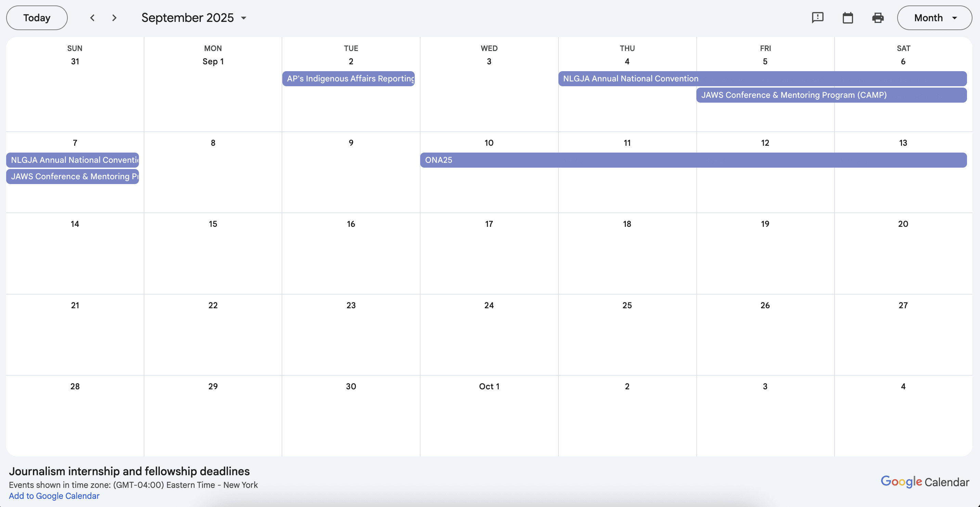Screen dimensions: 980x507
Task: Open NLGJA Annual National Convention event on Thursday
Action: pyautogui.click(x=762, y=79)
